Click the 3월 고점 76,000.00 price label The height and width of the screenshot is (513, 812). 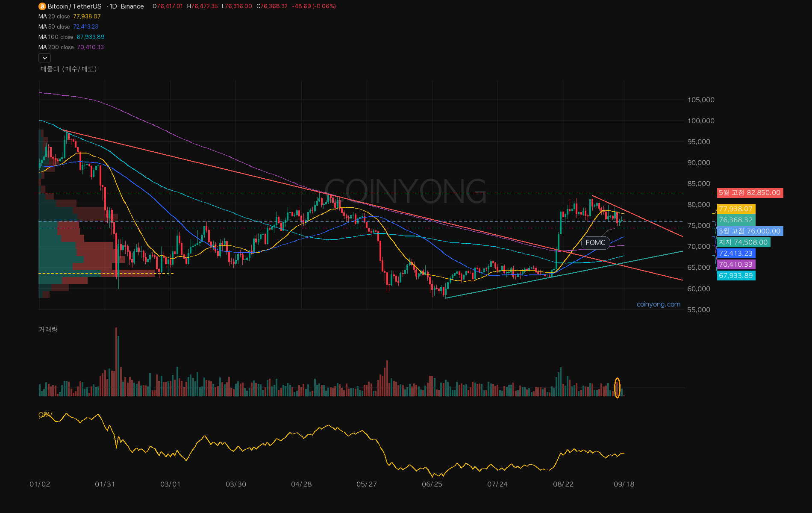750,231
